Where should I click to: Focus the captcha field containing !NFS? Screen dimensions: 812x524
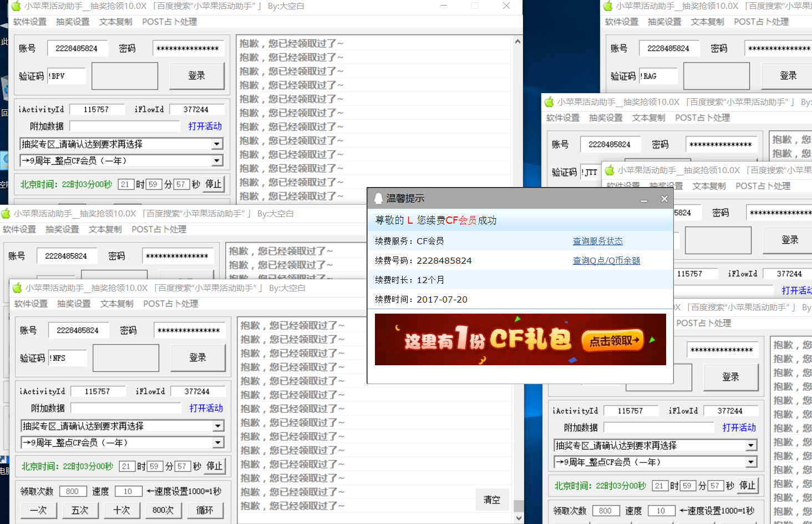pos(68,358)
